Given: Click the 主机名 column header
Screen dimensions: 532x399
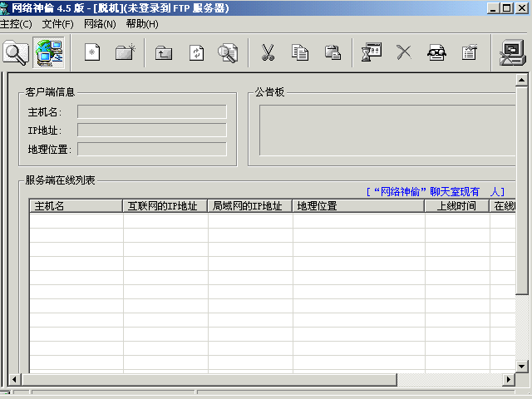Looking at the screenshot, I should point(76,206).
